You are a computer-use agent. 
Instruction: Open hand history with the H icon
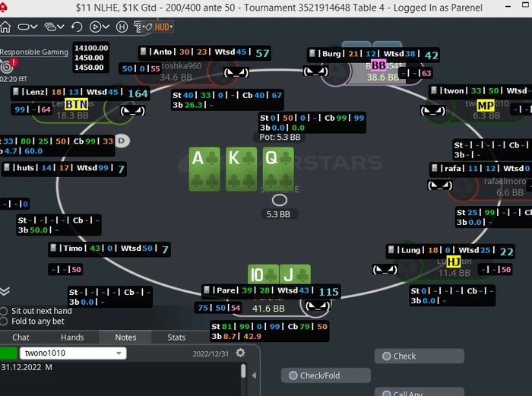[x=122, y=27]
